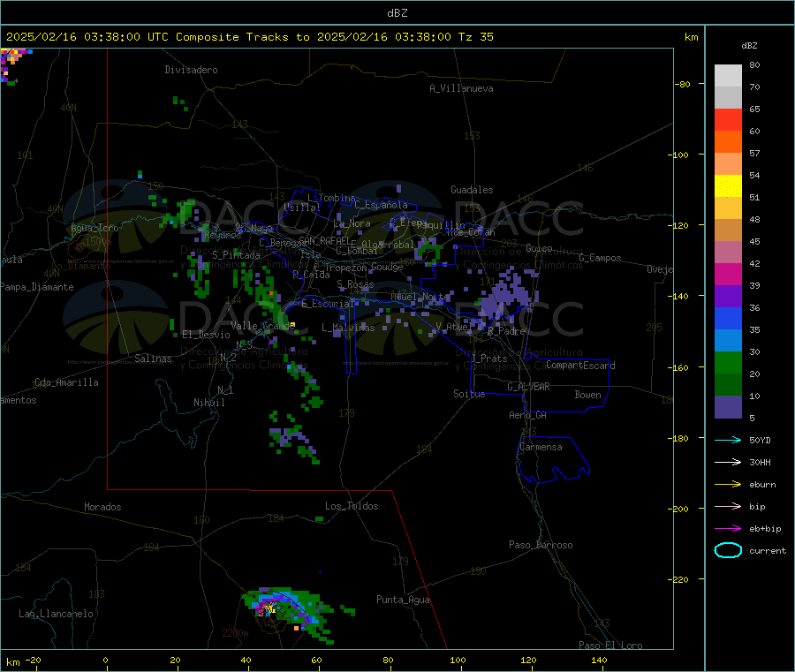Click the 'Morados' map label
795x672 pixels.
(x=102, y=507)
